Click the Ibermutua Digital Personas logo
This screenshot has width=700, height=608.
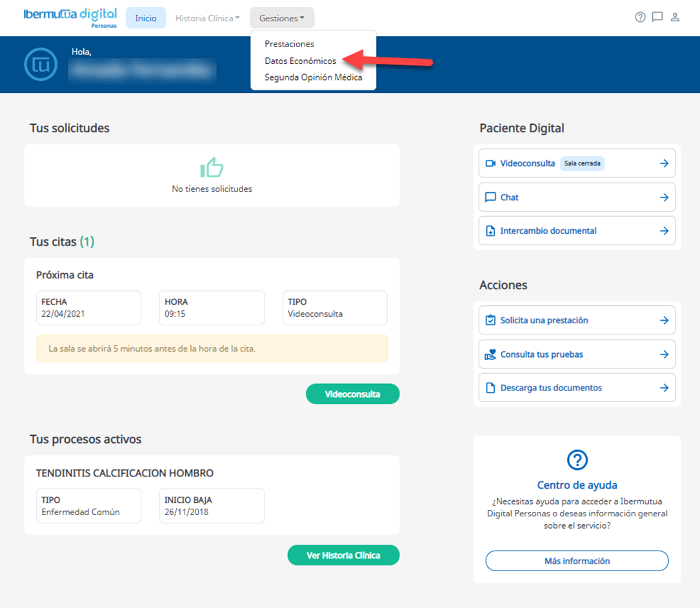(x=70, y=17)
